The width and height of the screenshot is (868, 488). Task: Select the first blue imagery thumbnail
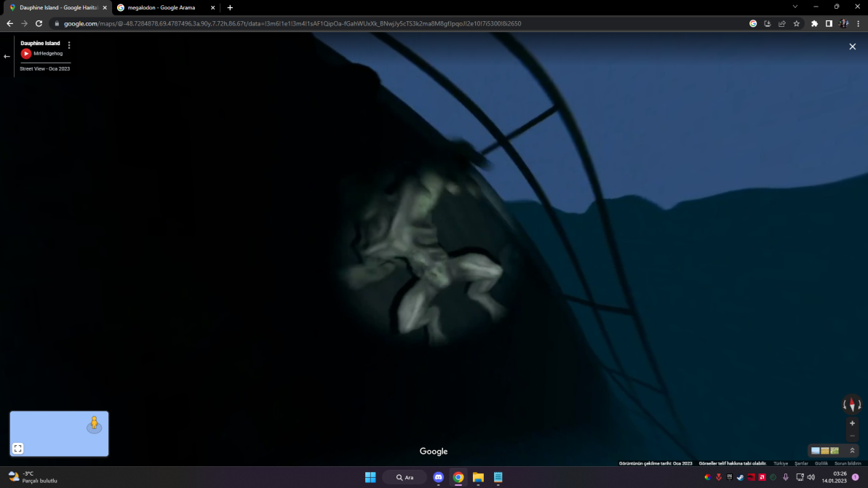click(x=816, y=450)
